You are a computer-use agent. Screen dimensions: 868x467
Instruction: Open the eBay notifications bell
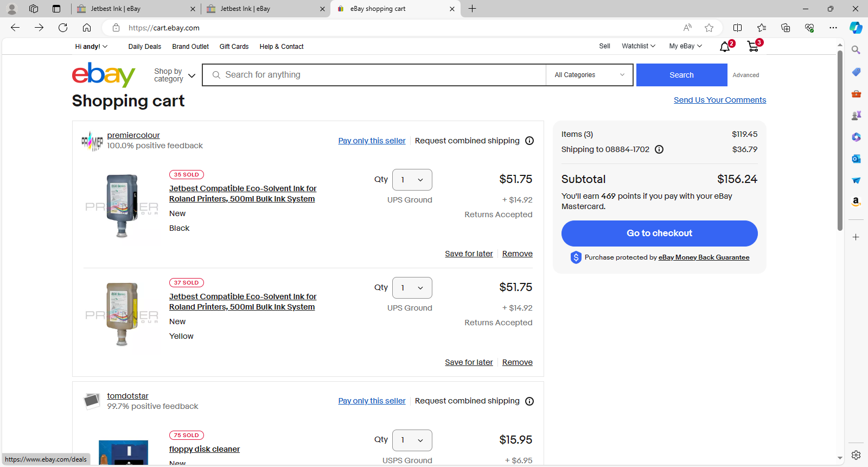[725, 47]
